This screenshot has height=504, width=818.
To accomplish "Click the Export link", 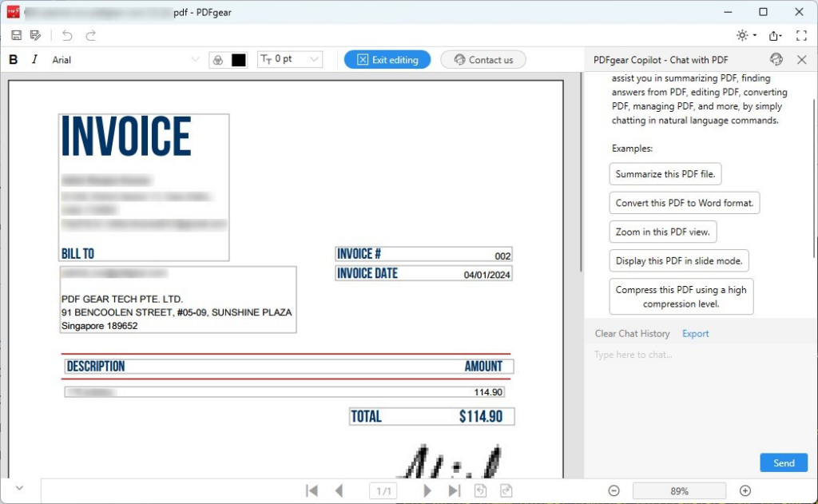I will [696, 333].
